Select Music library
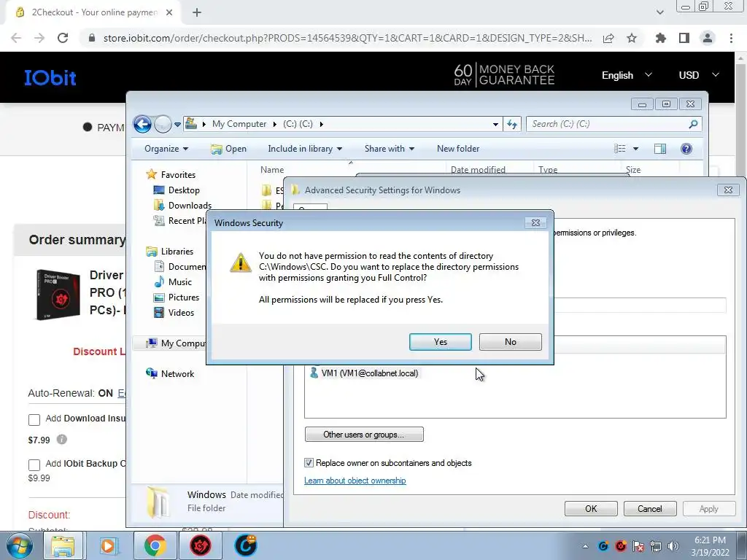Viewport: 747px width, 560px height. click(172, 282)
